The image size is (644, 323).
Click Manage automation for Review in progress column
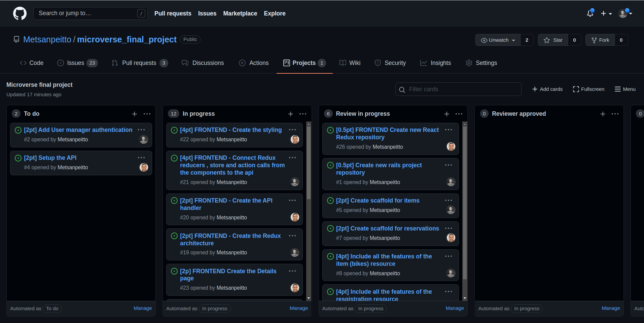[x=455, y=308]
